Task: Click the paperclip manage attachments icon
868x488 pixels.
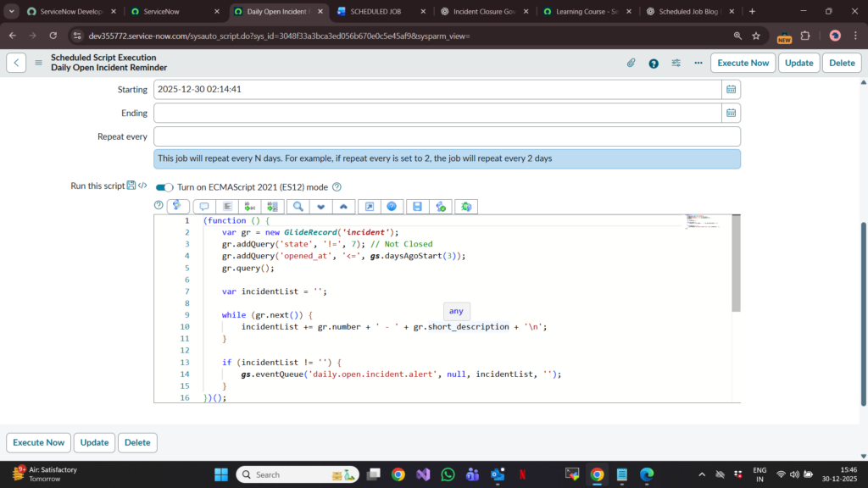Action: tap(632, 63)
